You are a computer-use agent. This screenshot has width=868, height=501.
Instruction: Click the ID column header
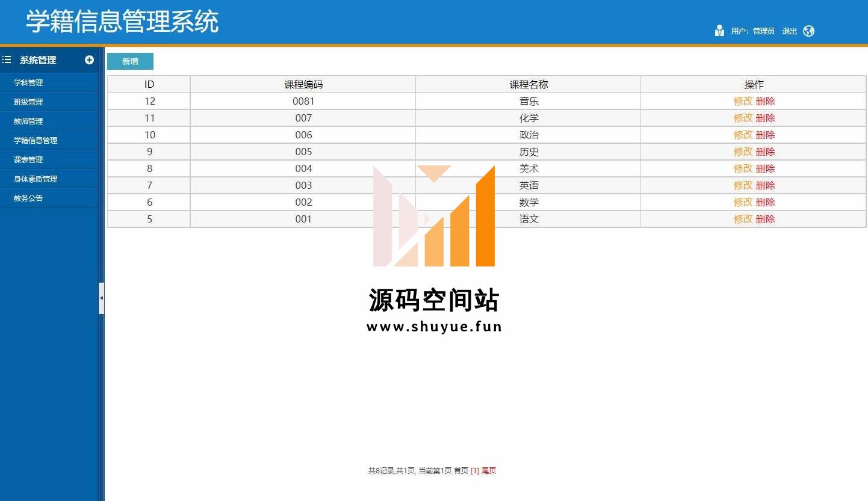point(149,84)
